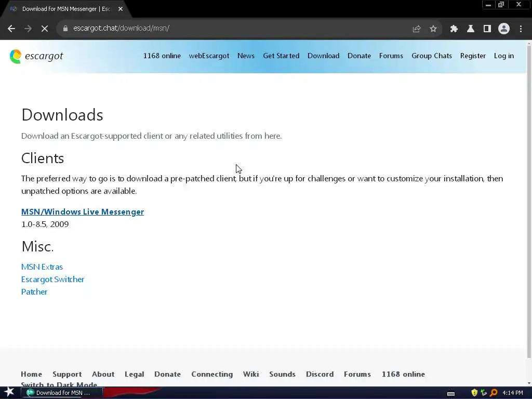Select the Download for MSN Messenger tab
The height and width of the screenshot is (399, 532).
point(66,9)
